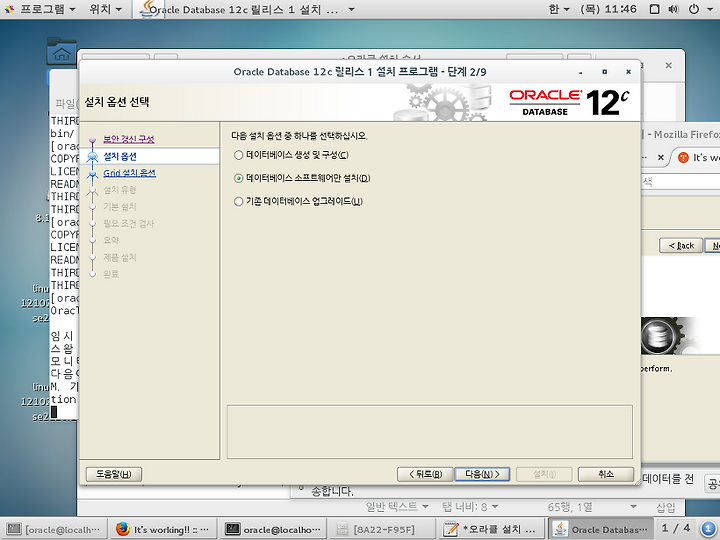The width and height of the screenshot is (720, 540).
Task: Click the 취소 cancel button
Action: (606, 474)
